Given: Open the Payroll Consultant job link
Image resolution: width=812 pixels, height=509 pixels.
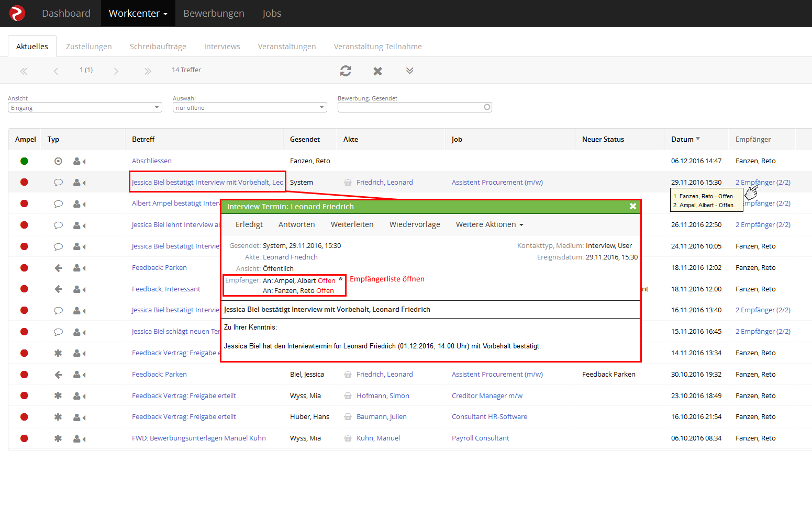Looking at the screenshot, I should pyautogui.click(x=481, y=438).
